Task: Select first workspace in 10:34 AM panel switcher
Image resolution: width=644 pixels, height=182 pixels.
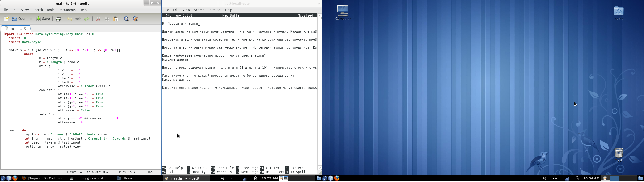Action: 606,178
